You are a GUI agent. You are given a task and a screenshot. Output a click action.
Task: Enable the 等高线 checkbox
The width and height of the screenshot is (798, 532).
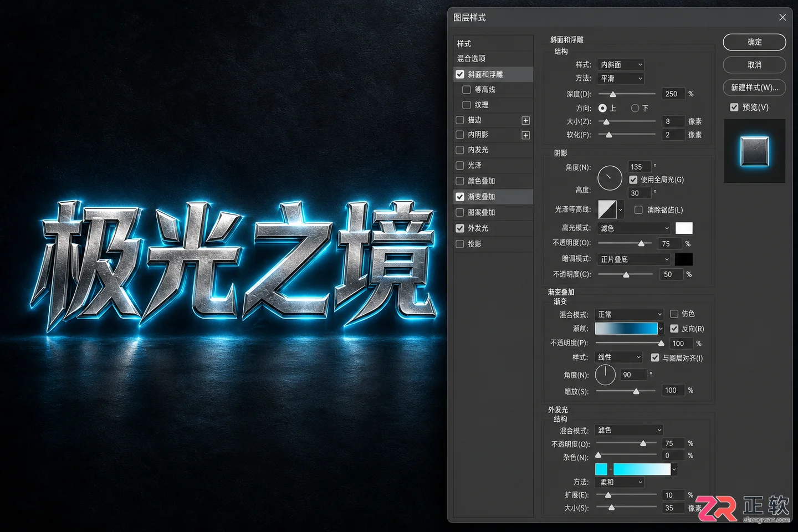pyautogui.click(x=467, y=90)
